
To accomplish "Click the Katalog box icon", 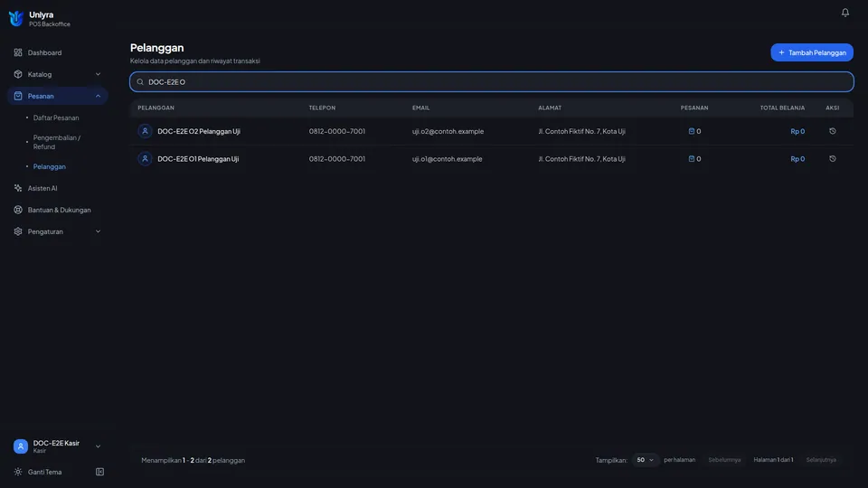I will pyautogui.click(x=18, y=74).
